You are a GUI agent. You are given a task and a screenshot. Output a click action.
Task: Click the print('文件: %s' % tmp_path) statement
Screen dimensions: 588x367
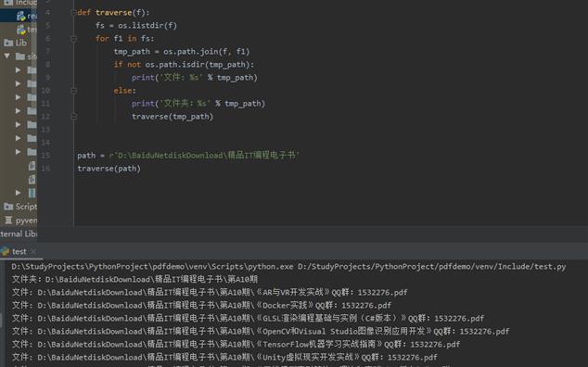(x=194, y=78)
